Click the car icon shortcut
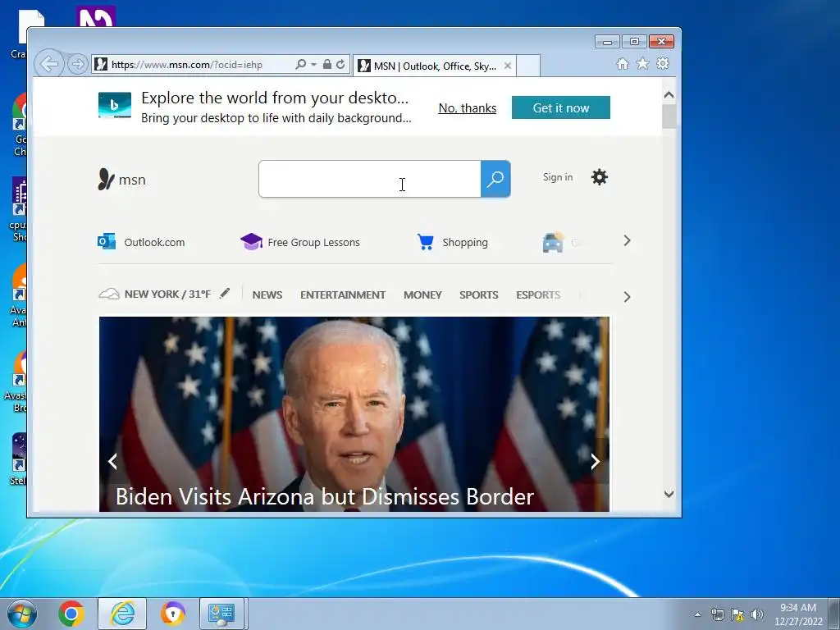 553,242
